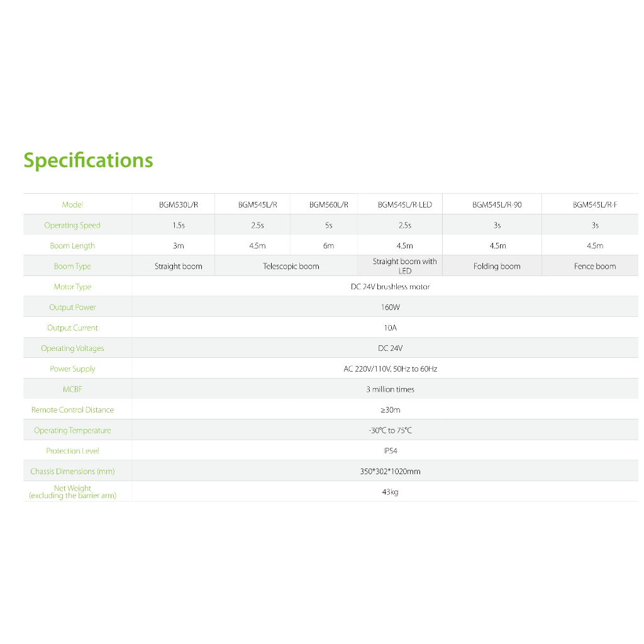Click the 350*302*1020mm chassis dimensions value
644x644 pixels.
pos(390,471)
